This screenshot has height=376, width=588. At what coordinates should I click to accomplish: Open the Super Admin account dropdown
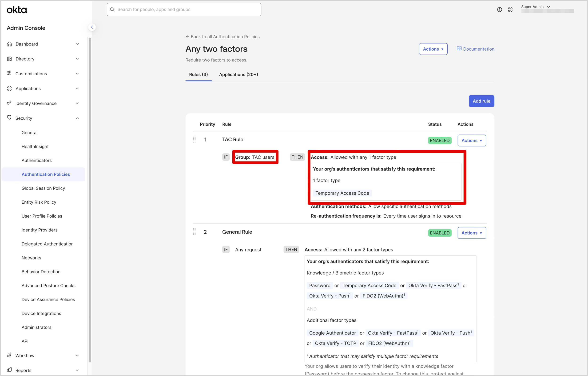[535, 7]
